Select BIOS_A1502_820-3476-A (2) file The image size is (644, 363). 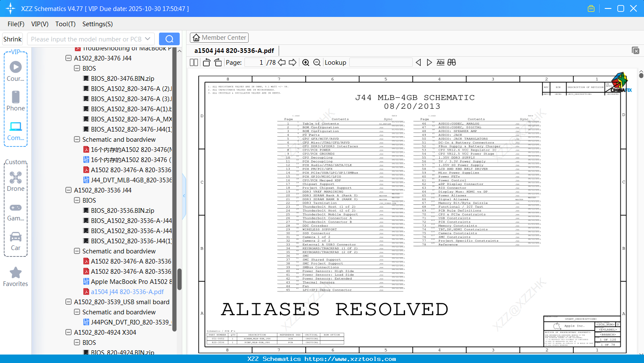tap(127, 88)
